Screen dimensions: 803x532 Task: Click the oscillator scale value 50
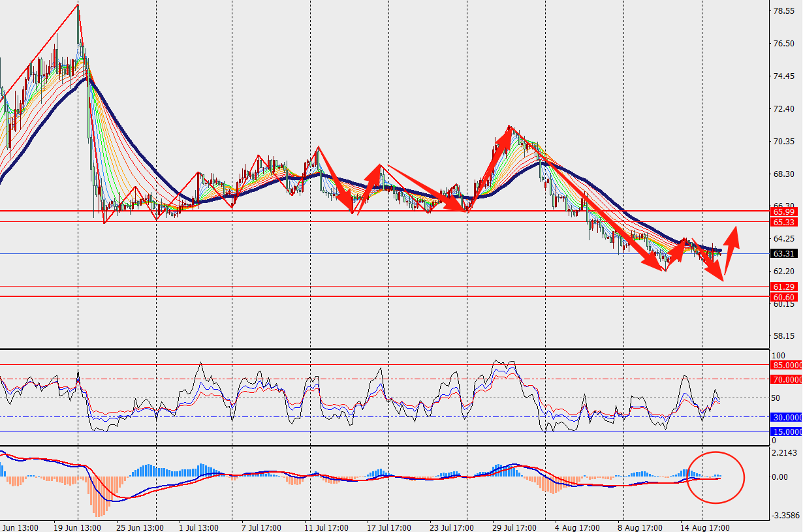pyautogui.click(x=777, y=398)
